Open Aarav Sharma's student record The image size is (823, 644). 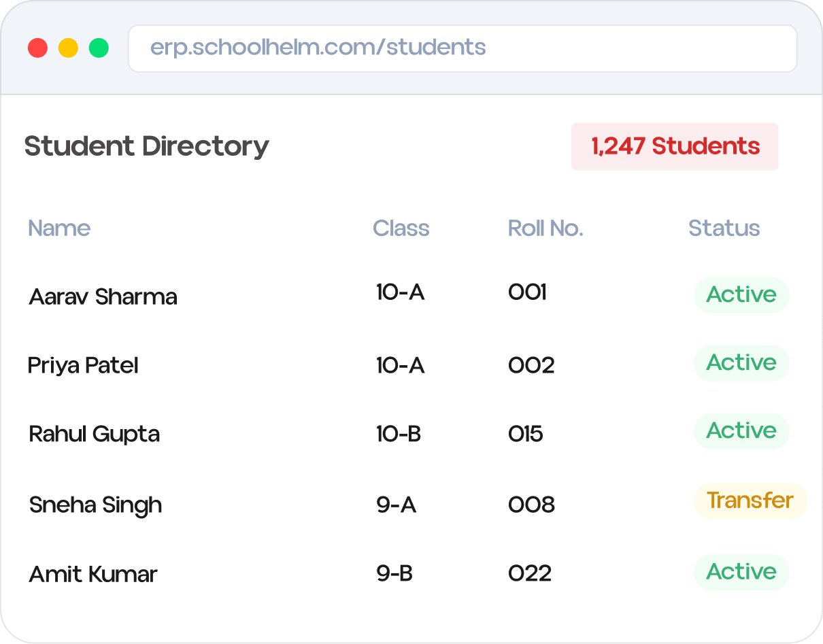[103, 296]
